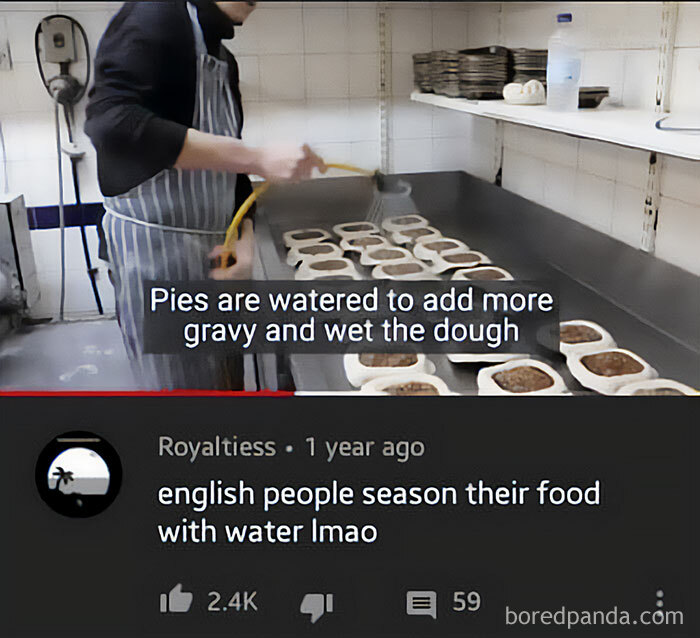Open the three-dot comment options menu

(x=660, y=601)
